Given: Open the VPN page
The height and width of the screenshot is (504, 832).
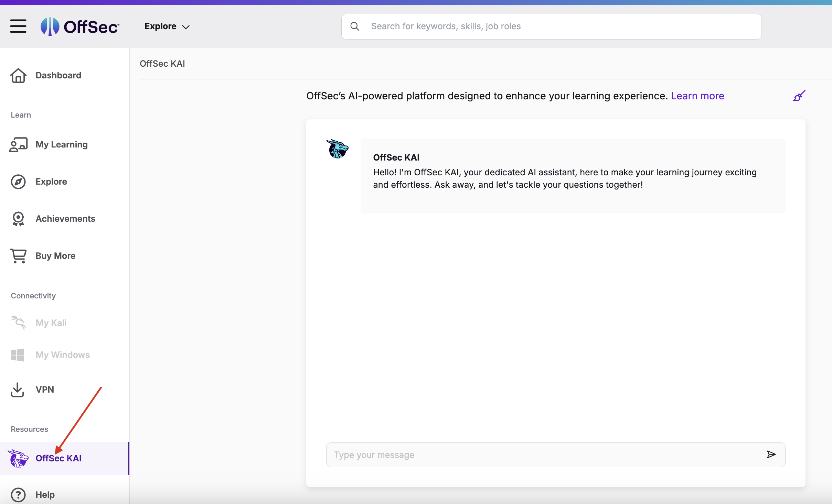Looking at the screenshot, I should [45, 390].
